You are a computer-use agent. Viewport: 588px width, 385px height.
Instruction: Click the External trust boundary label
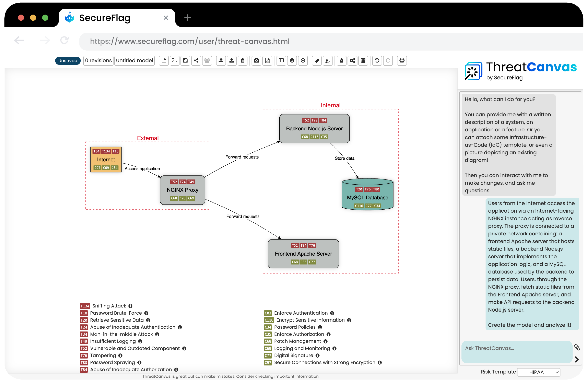148,138
